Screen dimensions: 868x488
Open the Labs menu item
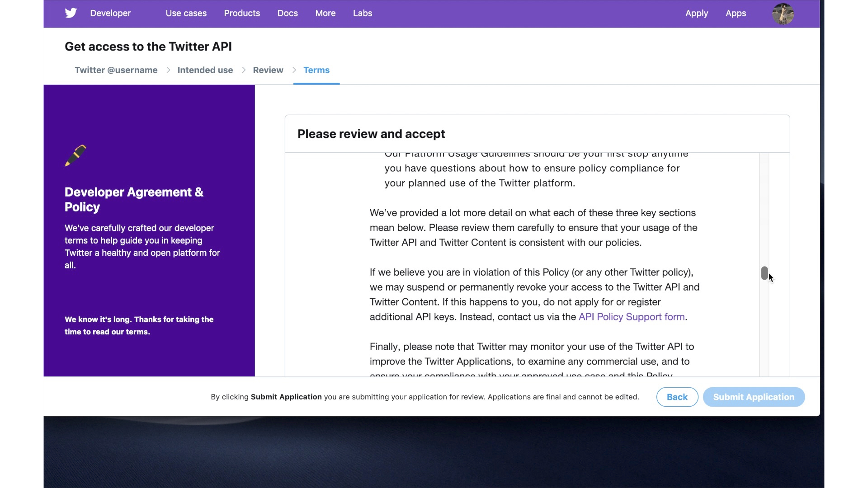pos(363,13)
